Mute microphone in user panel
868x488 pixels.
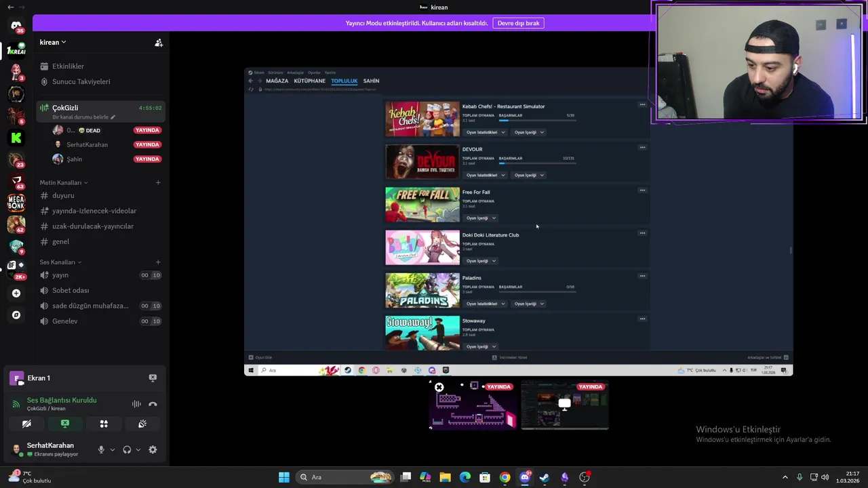pos(101,450)
